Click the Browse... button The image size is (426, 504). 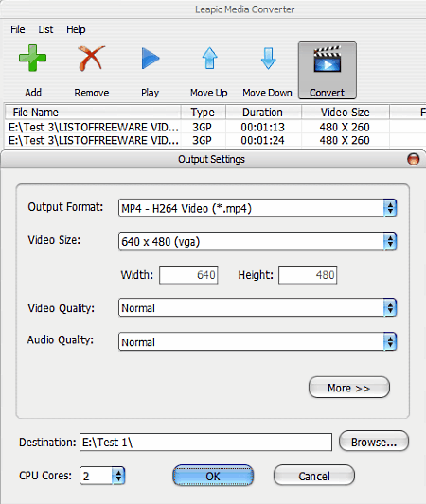point(374,442)
